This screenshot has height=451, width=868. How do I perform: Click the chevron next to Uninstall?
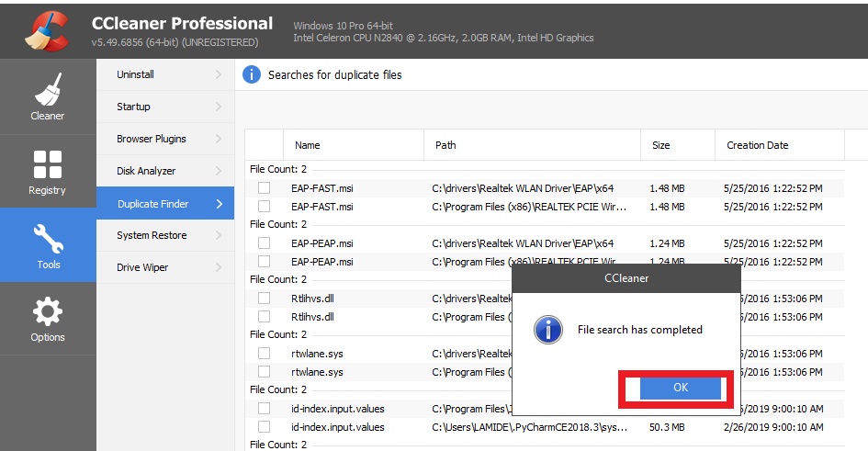pos(219,74)
